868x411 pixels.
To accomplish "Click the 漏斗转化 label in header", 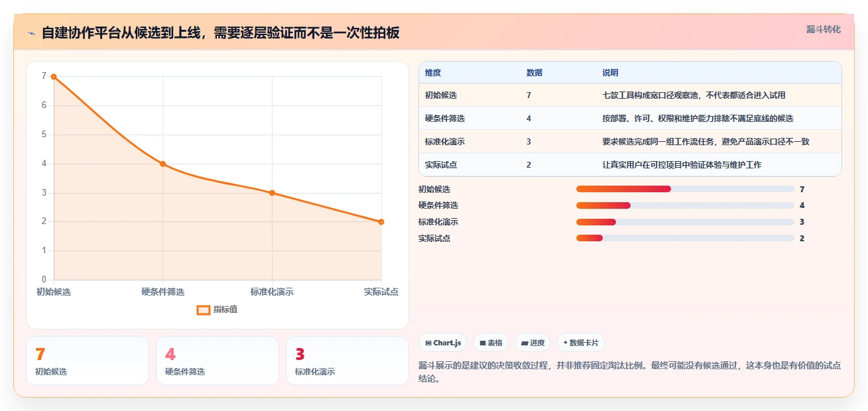I will point(824,29).
